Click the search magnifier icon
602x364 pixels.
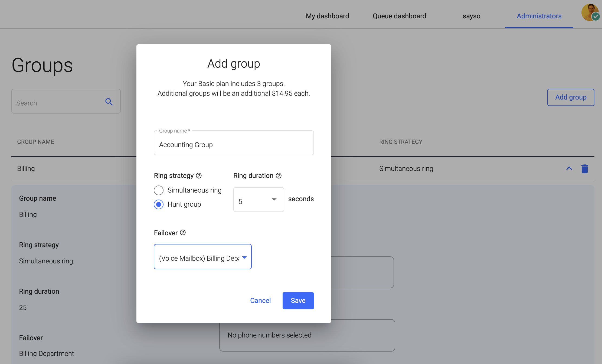(x=109, y=102)
